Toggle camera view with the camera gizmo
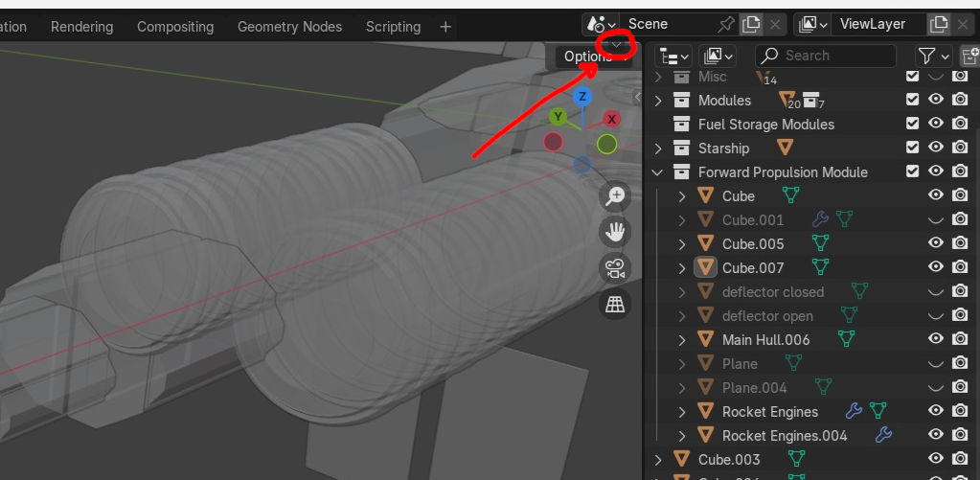The height and width of the screenshot is (480, 980). point(616,269)
